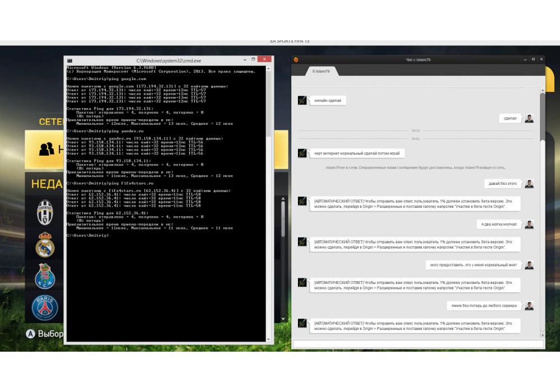Click 'Статистика Ping для 62.152.36.41' line
The height and width of the screenshot is (392, 560).
pos(107,213)
